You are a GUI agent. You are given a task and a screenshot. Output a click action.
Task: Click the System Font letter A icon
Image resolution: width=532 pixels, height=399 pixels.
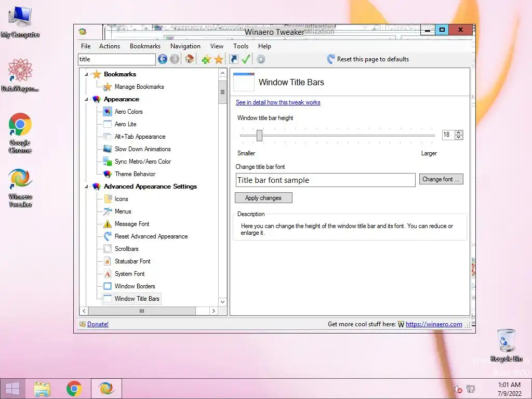(x=108, y=274)
